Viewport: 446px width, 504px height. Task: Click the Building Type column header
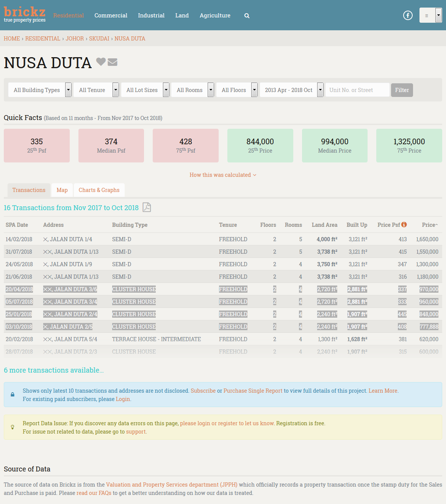pyautogui.click(x=130, y=225)
